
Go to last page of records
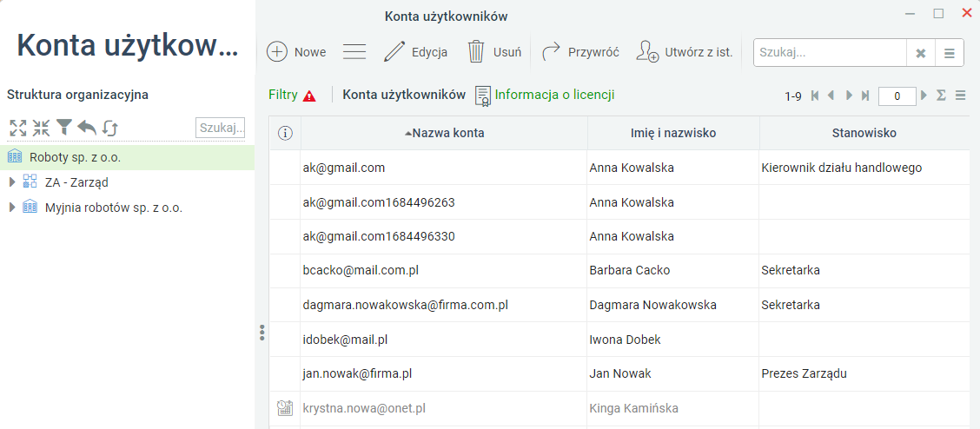point(865,96)
